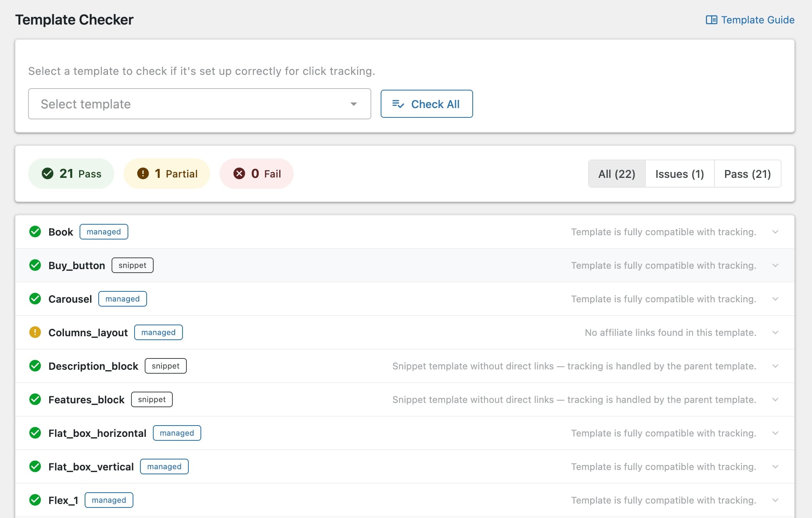
Task: Click the exclamation icon in Partial badge
Action: coord(143,174)
